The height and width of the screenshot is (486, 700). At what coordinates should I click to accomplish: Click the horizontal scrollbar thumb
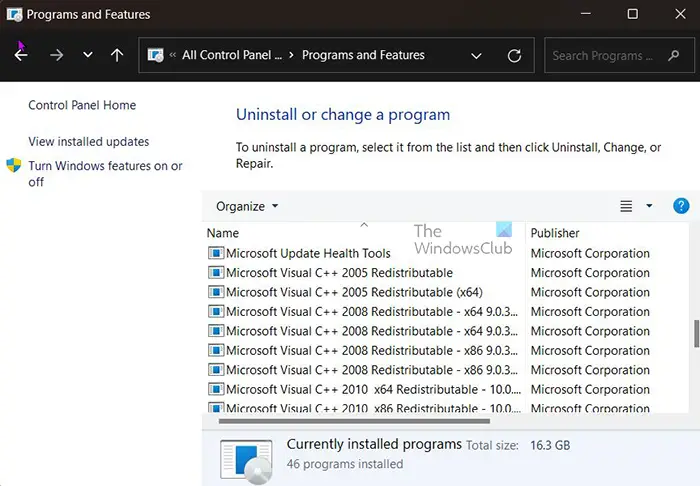pos(354,421)
